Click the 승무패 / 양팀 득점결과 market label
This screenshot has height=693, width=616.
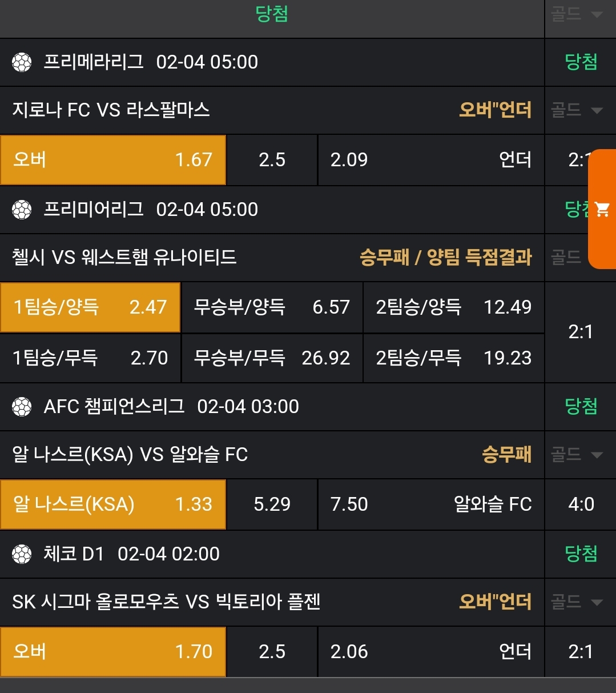445,258
